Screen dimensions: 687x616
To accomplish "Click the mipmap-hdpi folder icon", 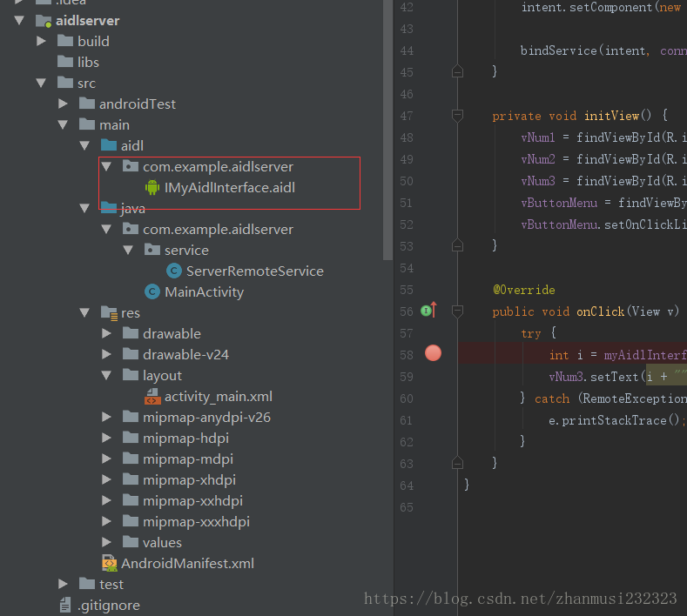I will (130, 438).
